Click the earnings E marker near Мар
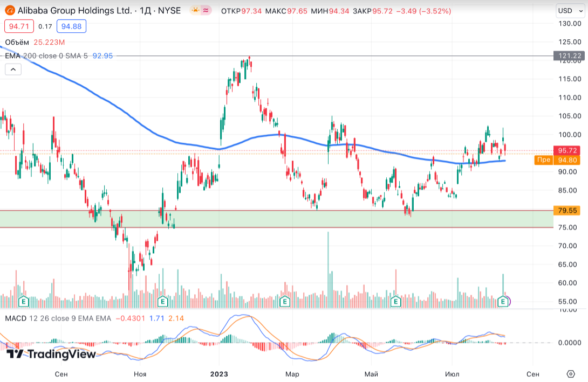 (285, 301)
